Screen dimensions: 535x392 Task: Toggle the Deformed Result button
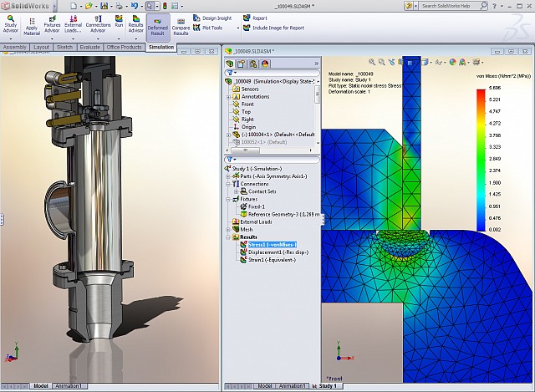[x=158, y=27]
